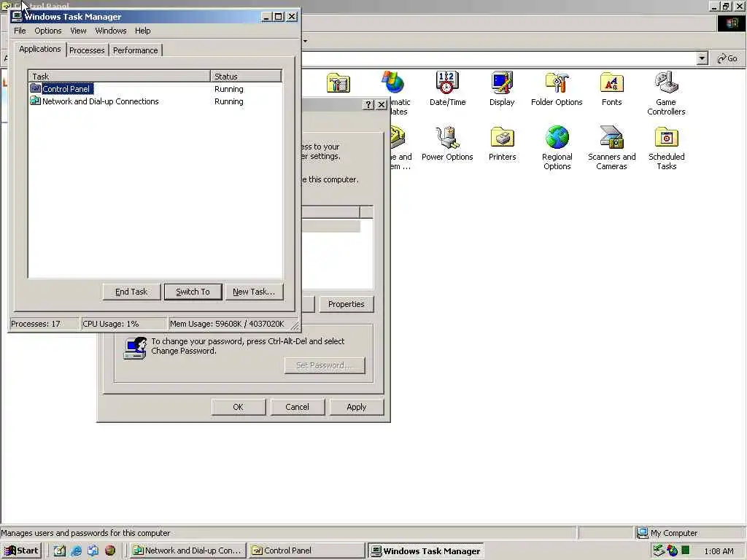Click the 1:08 AM taskbar clock
The height and width of the screenshot is (560, 747).
pyautogui.click(x=719, y=551)
